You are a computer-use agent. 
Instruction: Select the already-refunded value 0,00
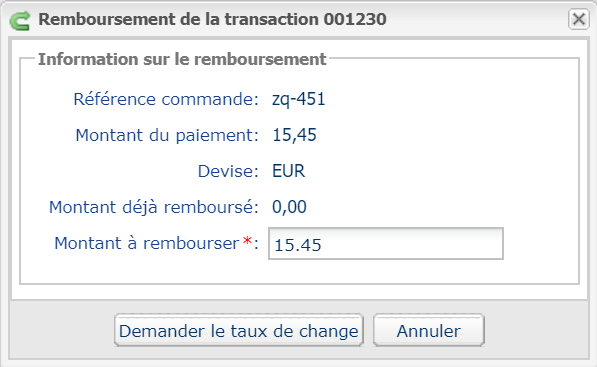tap(289, 207)
